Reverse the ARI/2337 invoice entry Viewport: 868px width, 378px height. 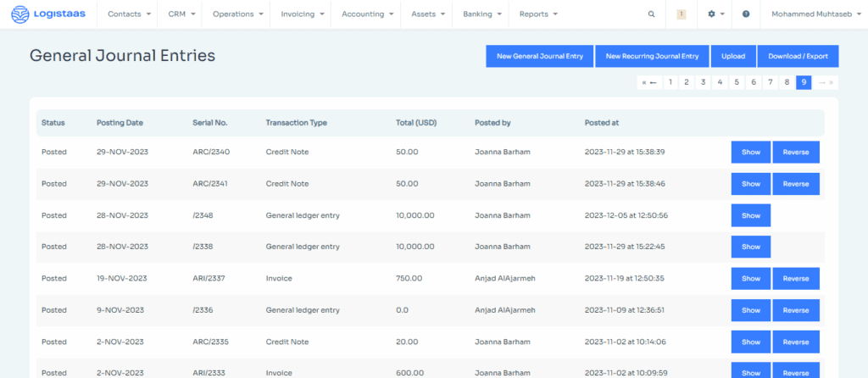[796, 279]
